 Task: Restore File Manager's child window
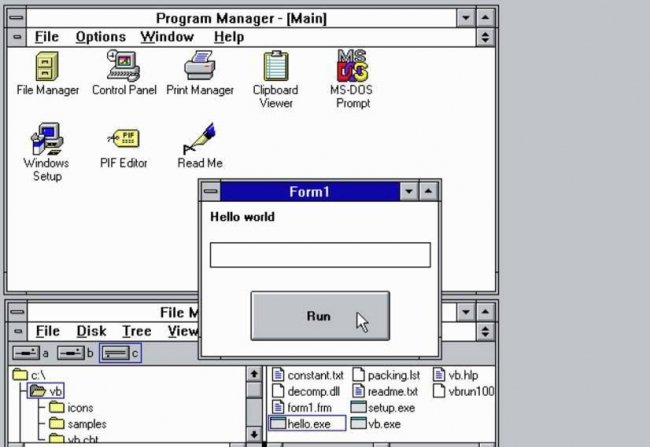point(485,332)
